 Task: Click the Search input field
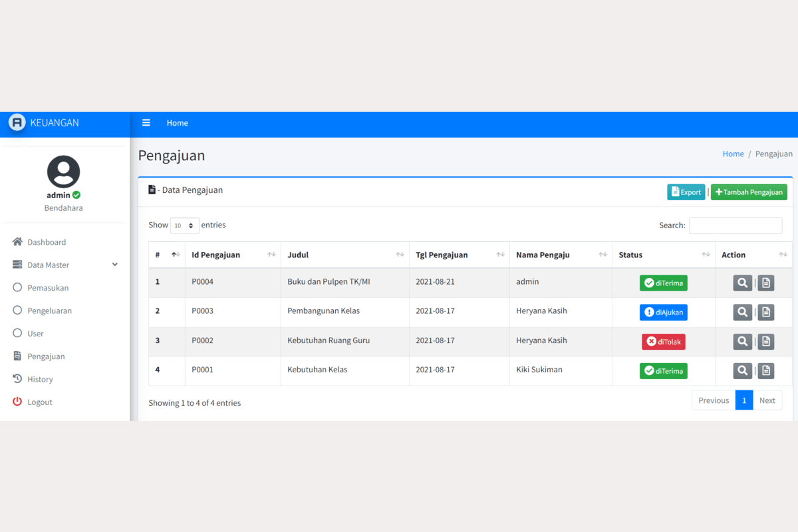pyautogui.click(x=735, y=225)
